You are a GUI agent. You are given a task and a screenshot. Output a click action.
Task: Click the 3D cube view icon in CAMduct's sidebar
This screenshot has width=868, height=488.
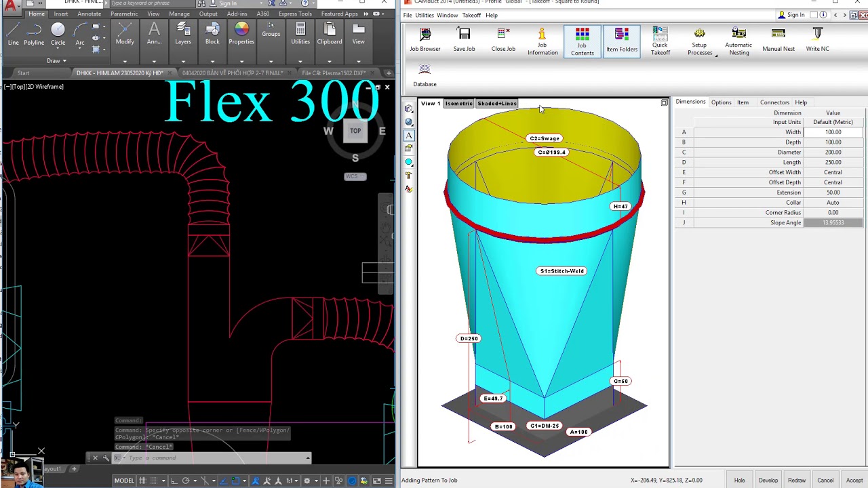click(x=409, y=109)
